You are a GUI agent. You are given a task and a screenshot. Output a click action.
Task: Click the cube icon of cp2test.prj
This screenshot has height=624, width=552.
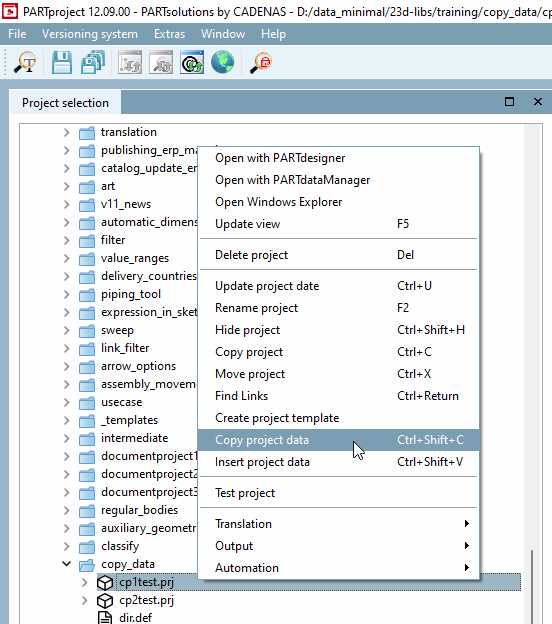pos(105,601)
